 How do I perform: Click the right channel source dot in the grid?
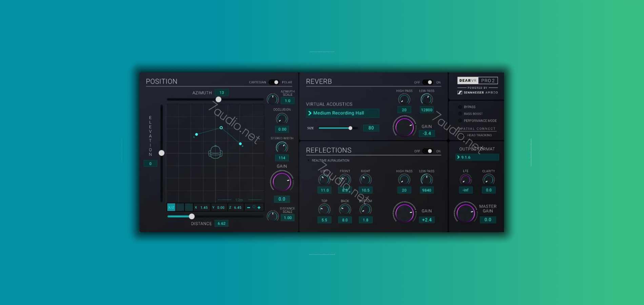(x=240, y=144)
